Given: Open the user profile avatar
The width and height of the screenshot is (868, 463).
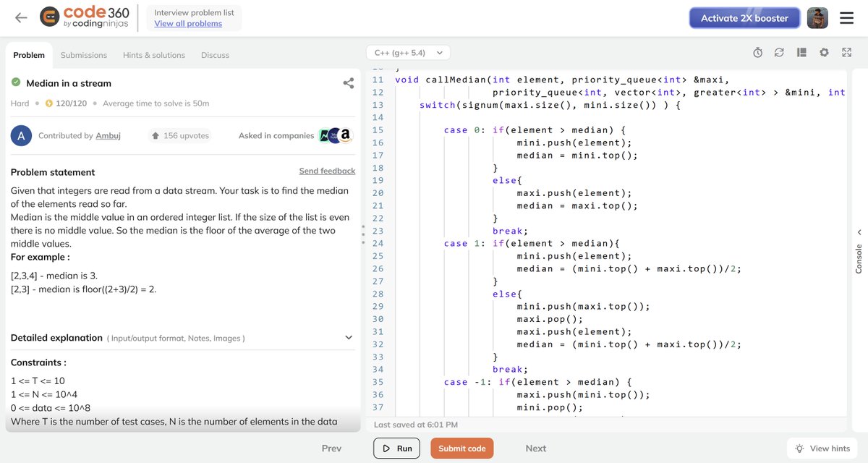Looking at the screenshot, I should tap(817, 18).
